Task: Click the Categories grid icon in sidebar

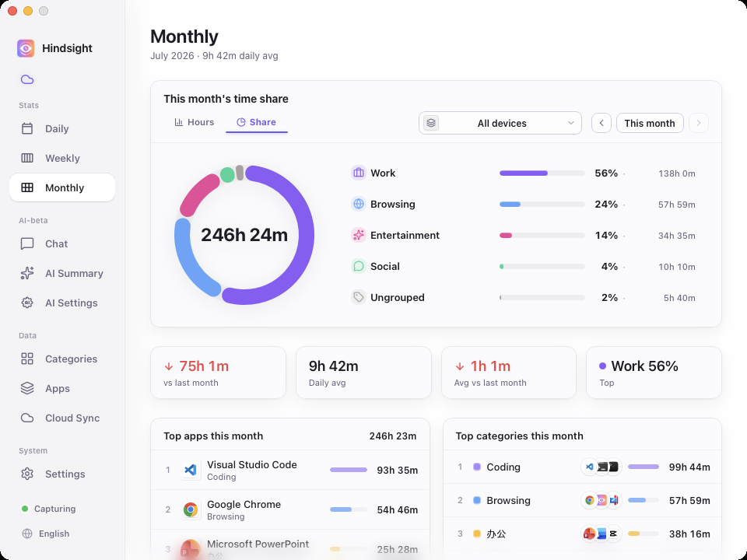Action: click(27, 359)
